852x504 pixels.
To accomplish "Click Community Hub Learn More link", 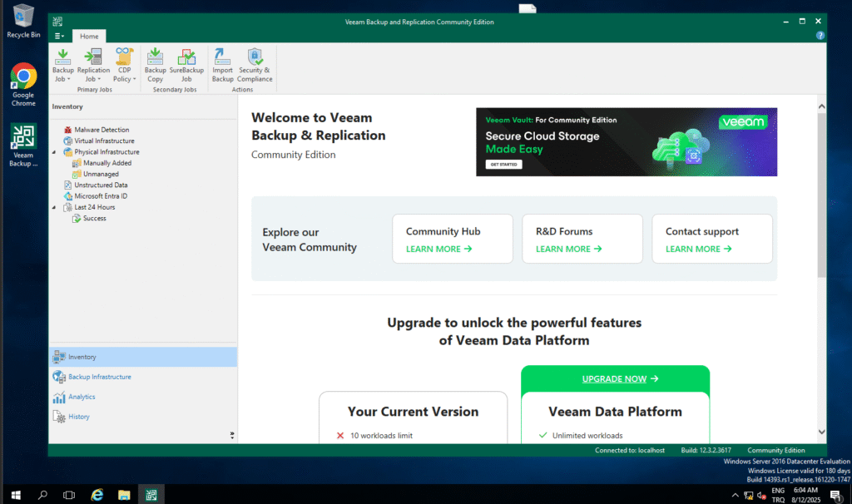I will tap(439, 249).
